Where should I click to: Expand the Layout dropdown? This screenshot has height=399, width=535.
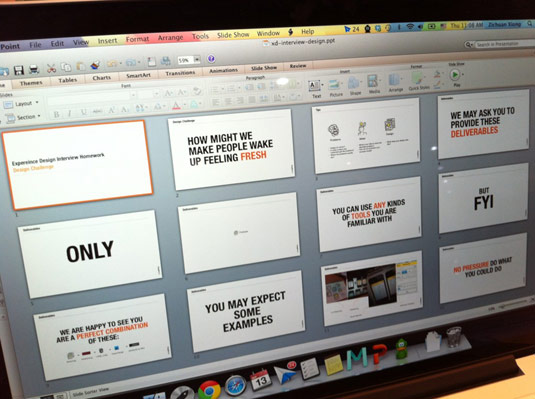click(21, 104)
